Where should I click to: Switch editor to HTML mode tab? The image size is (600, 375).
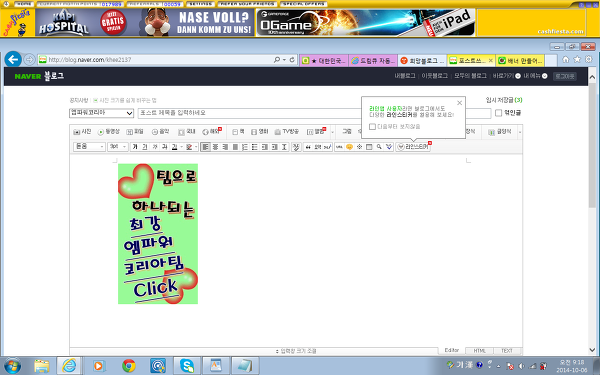click(x=479, y=351)
